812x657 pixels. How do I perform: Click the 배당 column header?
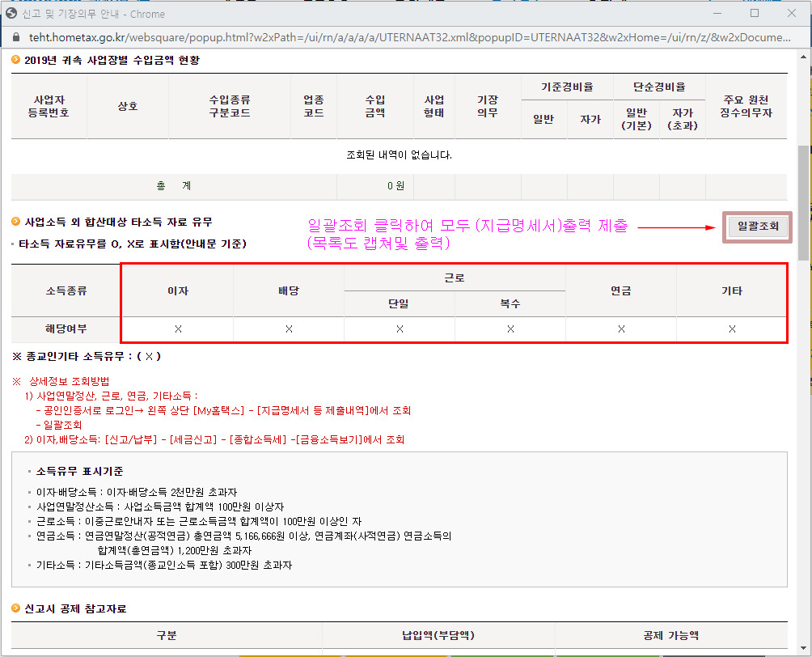click(289, 290)
